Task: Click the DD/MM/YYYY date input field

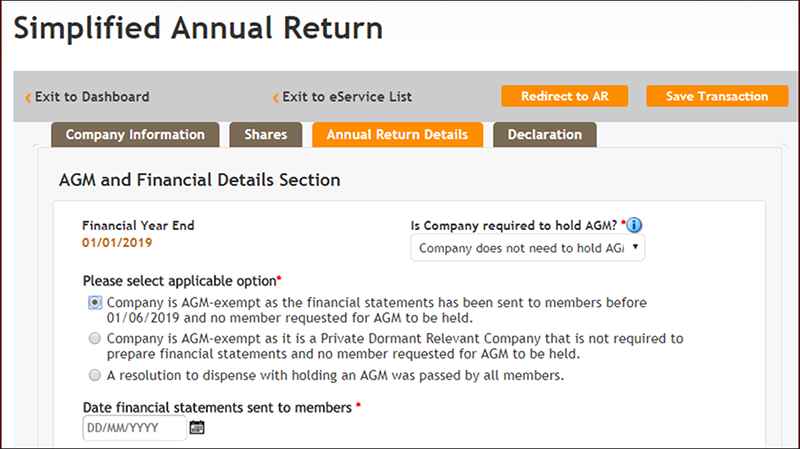Action: [135, 428]
